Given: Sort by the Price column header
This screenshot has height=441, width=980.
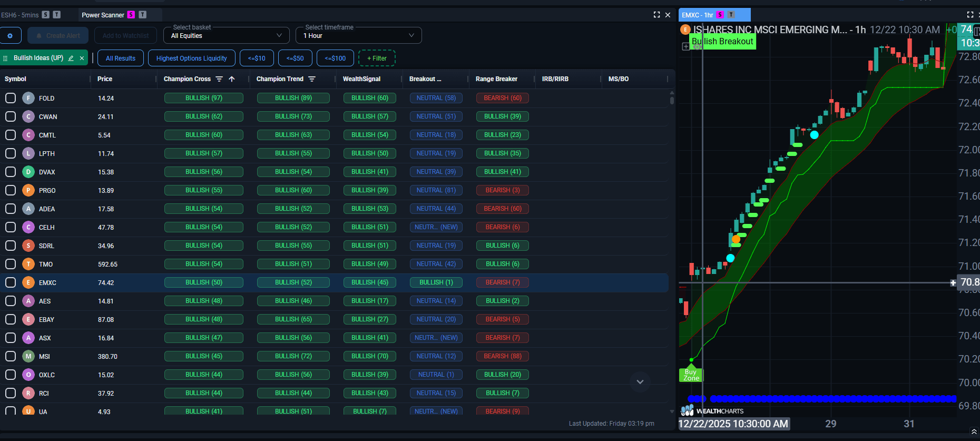Looking at the screenshot, I should [105, 79].
